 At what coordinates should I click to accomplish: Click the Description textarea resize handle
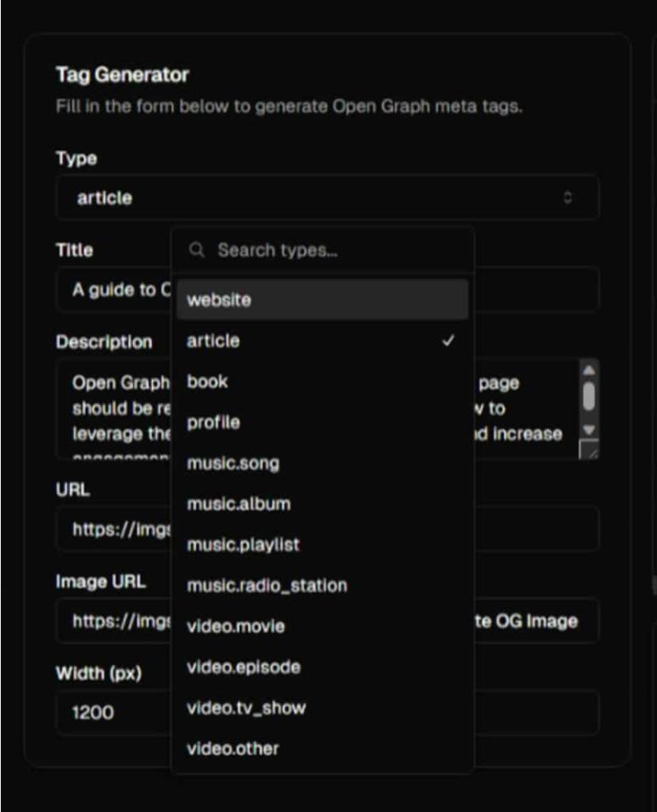[x=589, y=450]
